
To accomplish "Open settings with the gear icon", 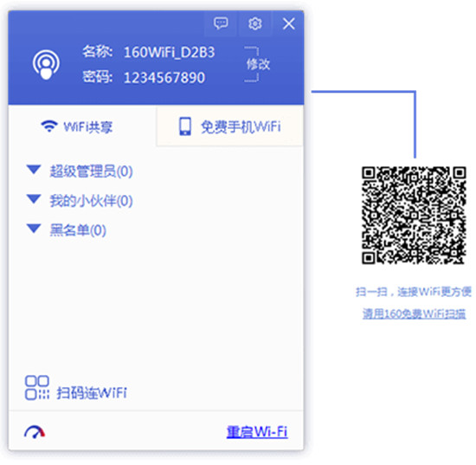I will pyautogui.click(x=255, y=23).
